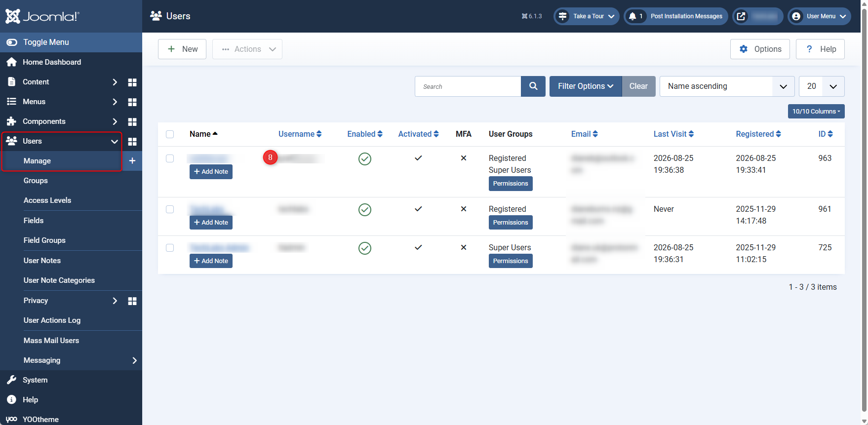The image size is (868, 425).
Task: Click the Help toolbar button
Action: (x=820, y=49)
